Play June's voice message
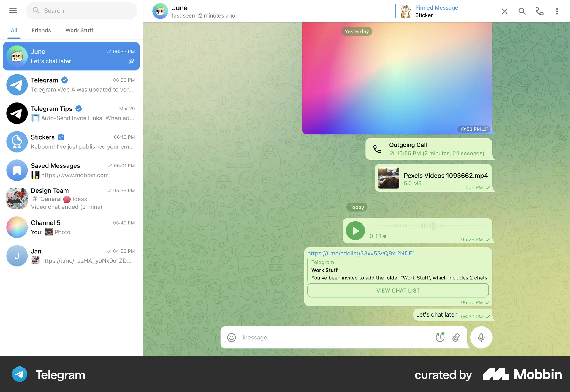The image size is (570, 392). 355,231
